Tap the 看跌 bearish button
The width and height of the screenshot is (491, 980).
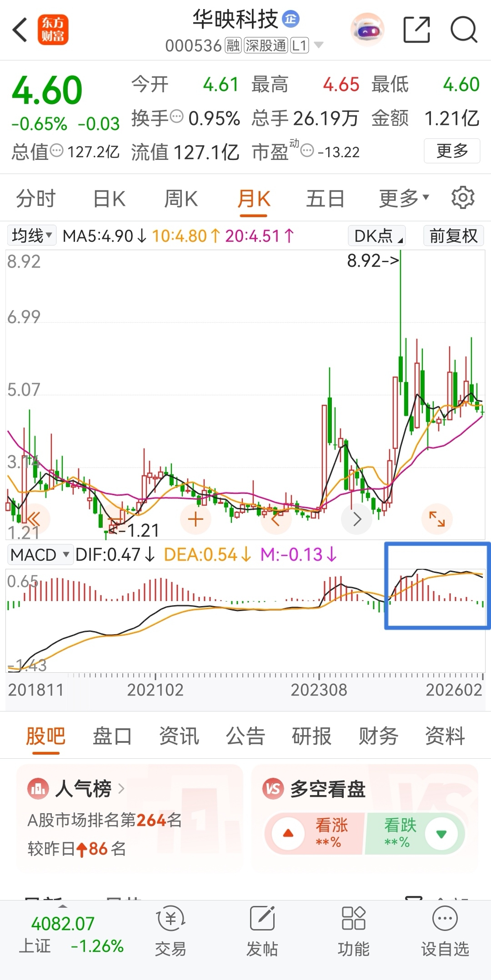(x=415, y=833)
